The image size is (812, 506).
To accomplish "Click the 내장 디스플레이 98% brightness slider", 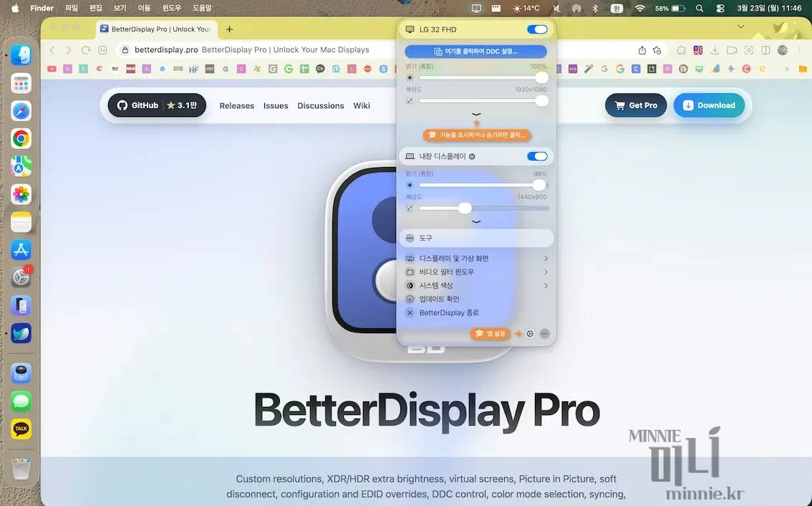I will (x=483, y=185).
